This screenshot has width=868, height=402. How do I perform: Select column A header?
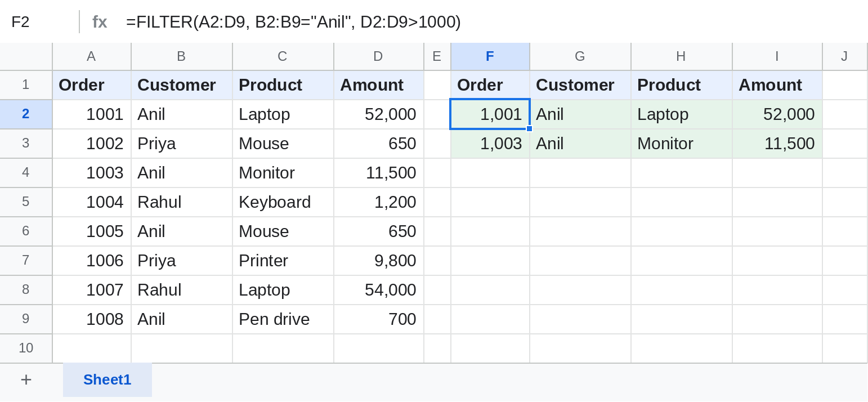tap(92, 56)
